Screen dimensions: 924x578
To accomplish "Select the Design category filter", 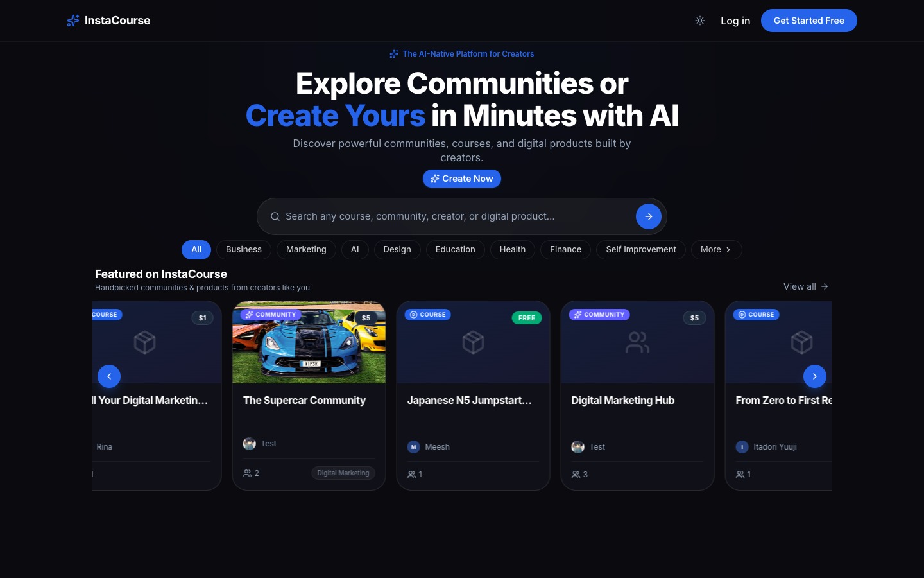I will [x=397, y=249].
